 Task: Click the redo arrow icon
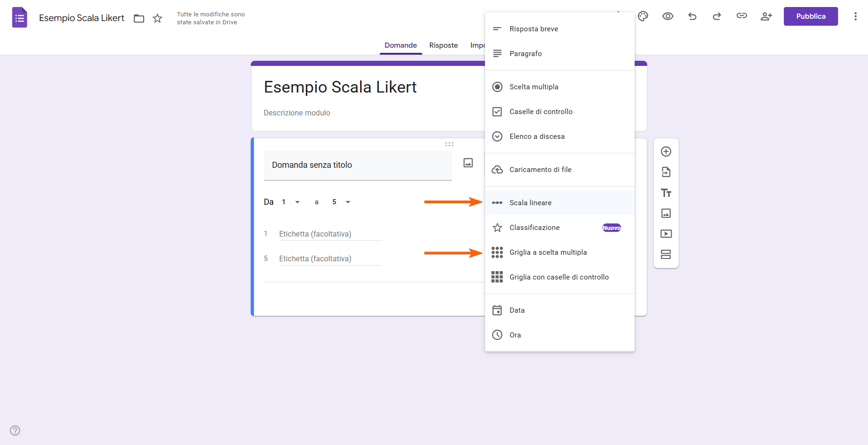click(716, 16)
